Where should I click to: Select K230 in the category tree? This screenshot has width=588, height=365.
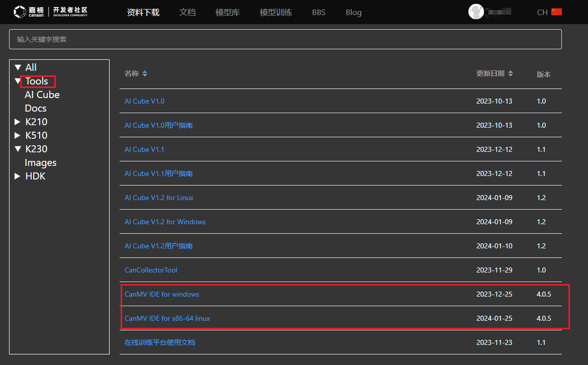click(36, 149)
